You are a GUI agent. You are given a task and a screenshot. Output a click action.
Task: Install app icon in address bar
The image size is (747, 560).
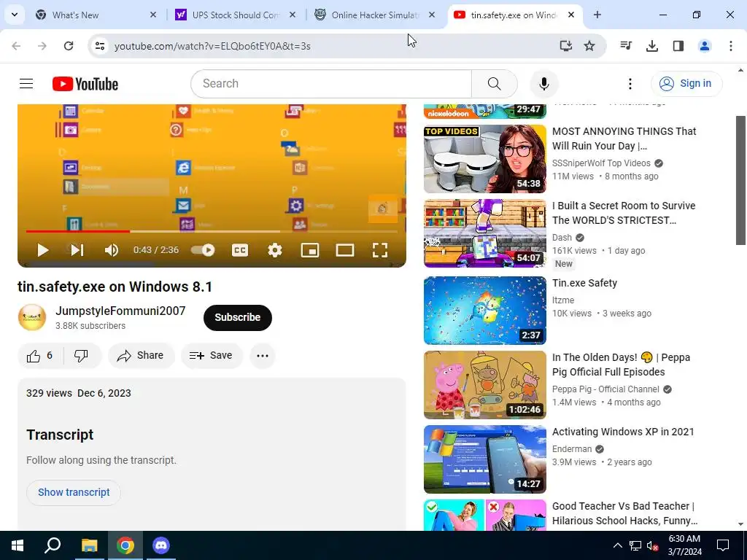(565, 46)
